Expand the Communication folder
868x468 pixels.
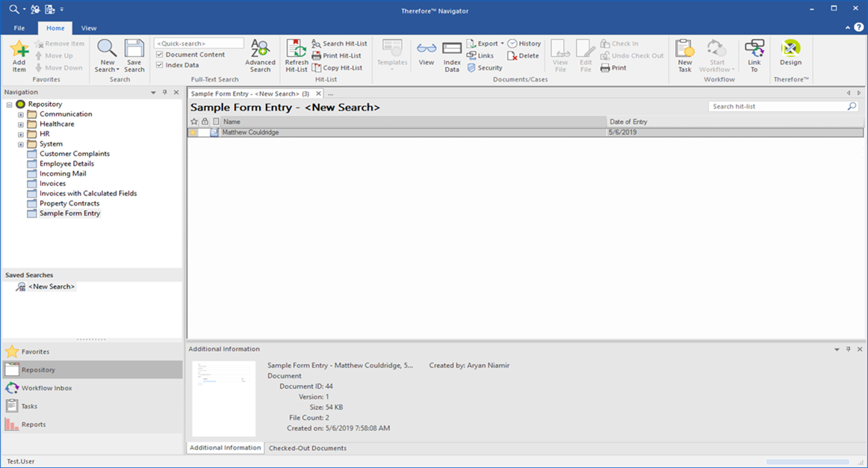click(x=21, y=114)
